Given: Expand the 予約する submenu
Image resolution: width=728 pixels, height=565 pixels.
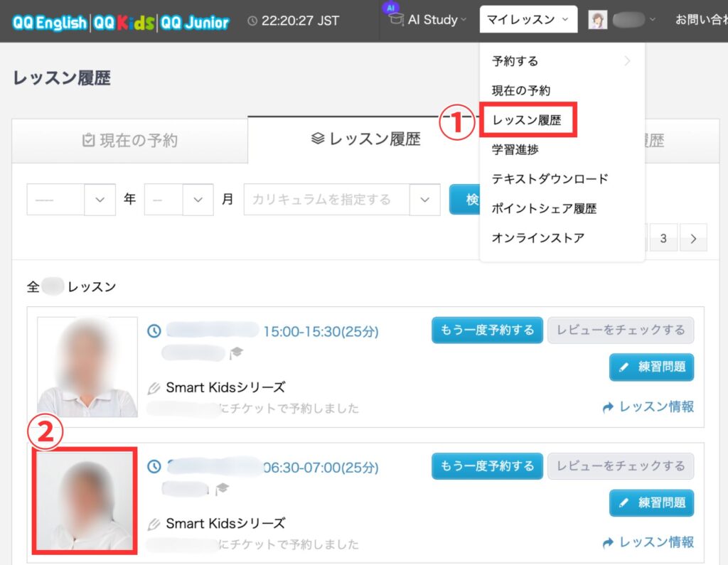Looking at the screenshot, I should click(x=560, y=61).
